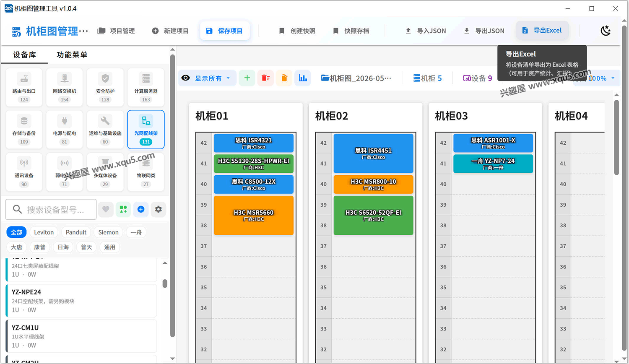Viewport: 629px width, 364px height.
Task: Choose the 计算服务器 category tile
Action: (146, 87)
